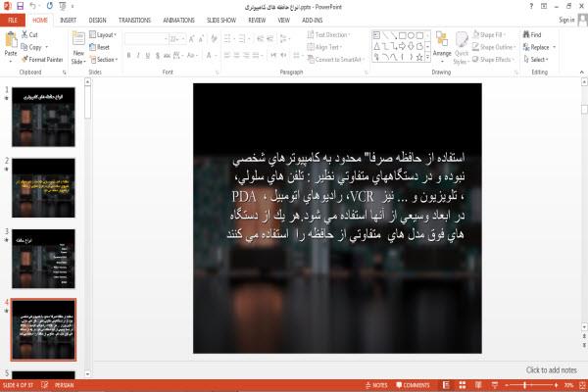Screen dimensions: 588x392
Task: Open the Shape Outline dropdown
Action: click(494, 47)
